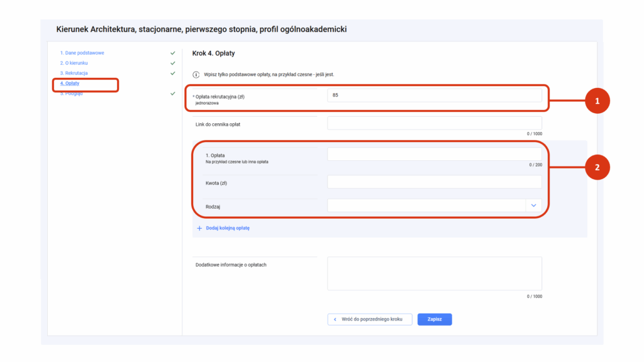Open step 5. Podgląd in sidebar
644x362 pixels.
(x=71, y=94)
